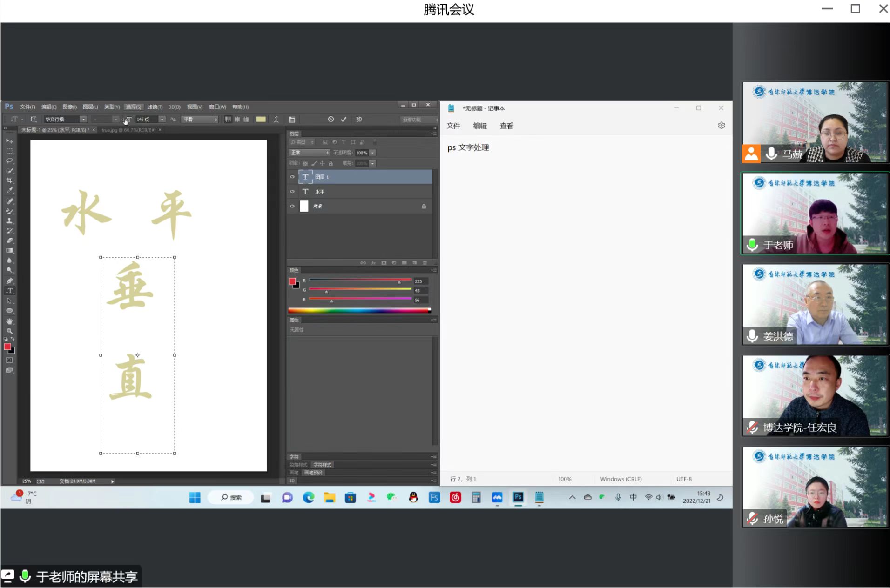The image size is (890, 588).
Task: Switch to the true.jpg document tab
Action: pos(128,130)
